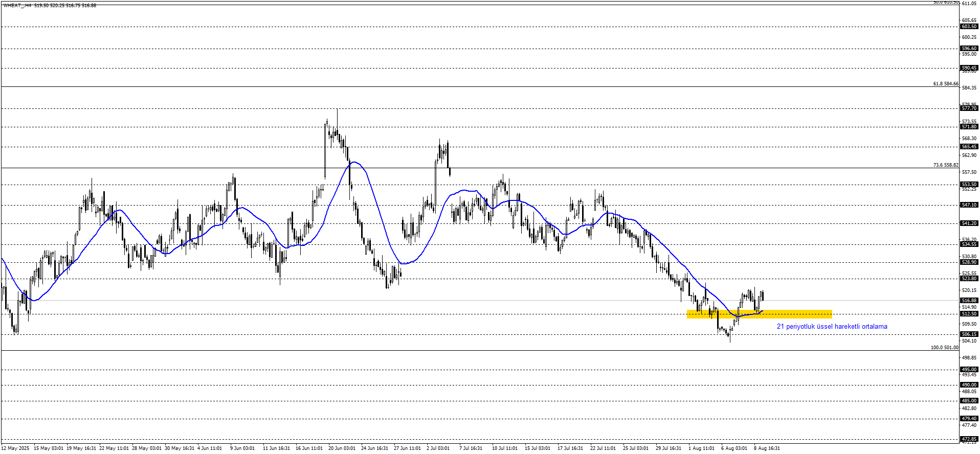Viewport: 980px width, 454px height.
Task: Click the 498.85 price axis value
Action: tap(969, 358)
